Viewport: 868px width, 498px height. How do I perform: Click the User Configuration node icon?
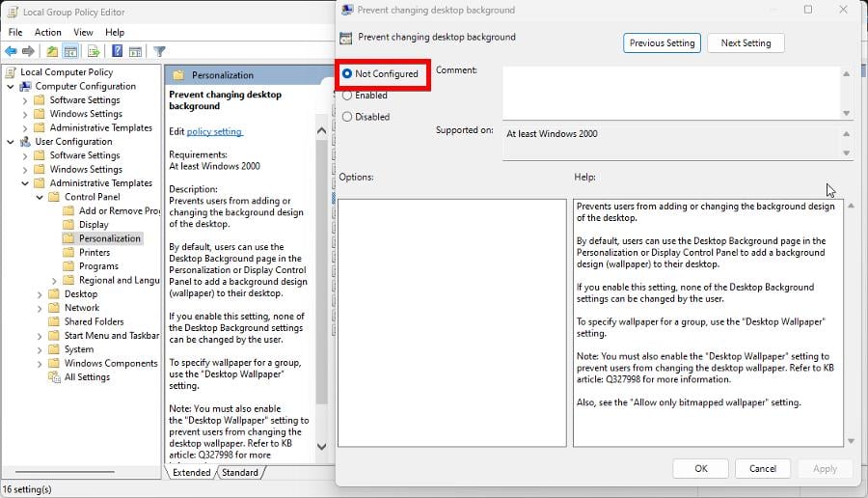25,142
